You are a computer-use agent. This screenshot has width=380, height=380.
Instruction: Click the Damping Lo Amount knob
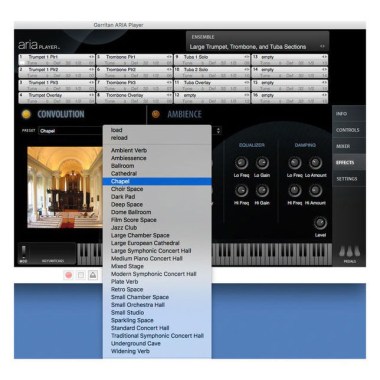pos(315,163)
